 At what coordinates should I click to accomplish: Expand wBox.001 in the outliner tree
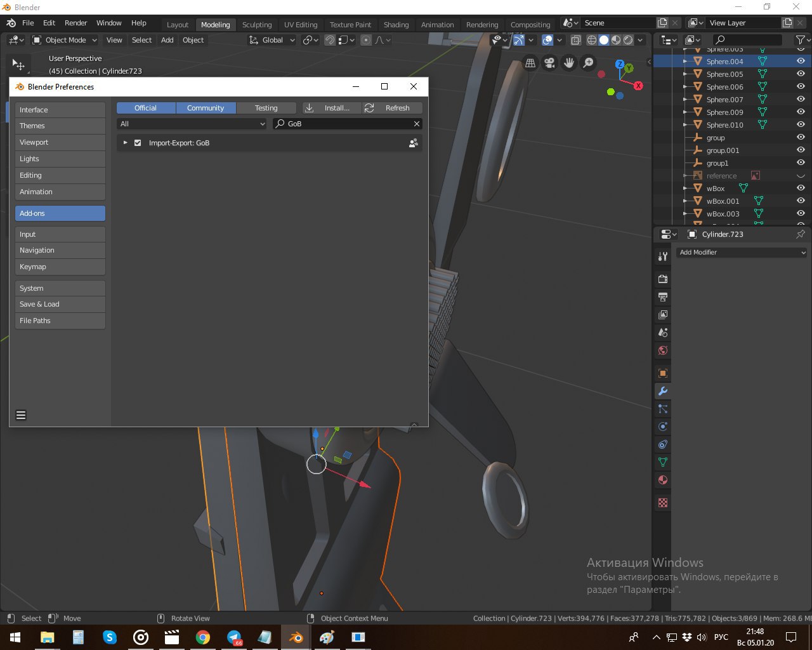point(685,201)
